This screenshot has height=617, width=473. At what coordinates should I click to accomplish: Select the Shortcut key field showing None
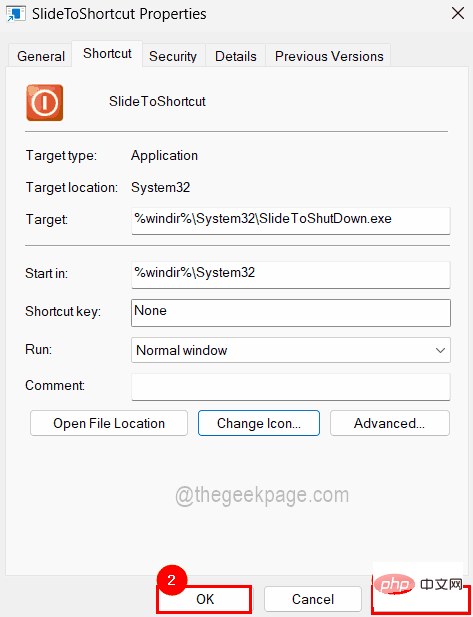click(x=291, y=313)
